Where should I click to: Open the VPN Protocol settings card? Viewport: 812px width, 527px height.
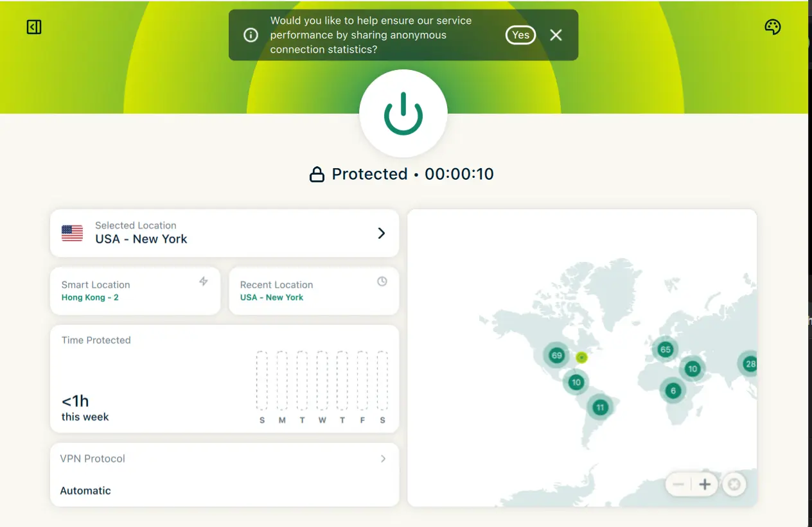click(x=224, y=474)
